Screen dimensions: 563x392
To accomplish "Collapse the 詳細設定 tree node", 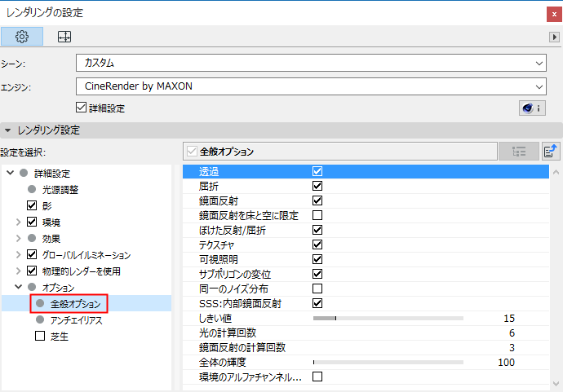I will 11,173.
